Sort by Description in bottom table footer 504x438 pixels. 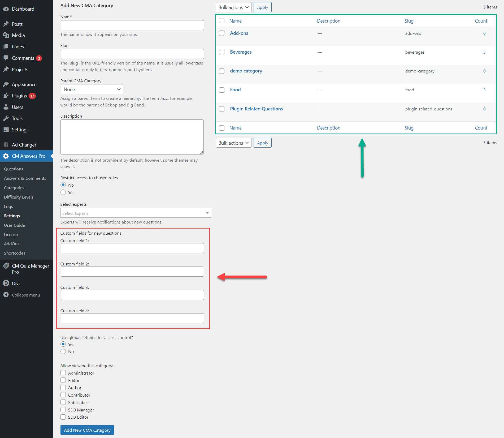point(329,128)
